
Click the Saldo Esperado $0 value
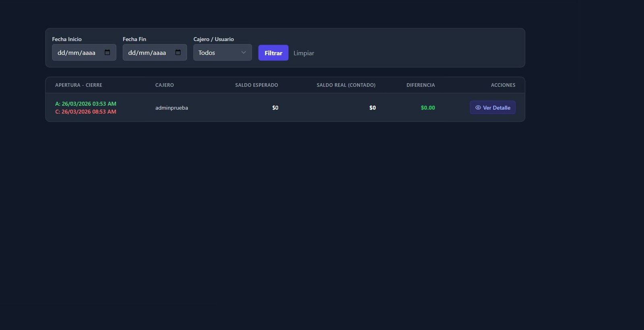275,108
